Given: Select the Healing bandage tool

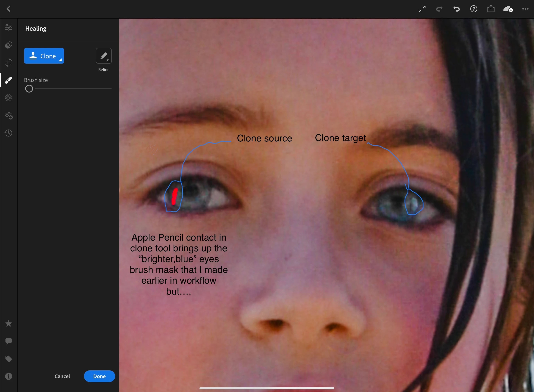Looking at the screenshot, I should tap(9, 80).
